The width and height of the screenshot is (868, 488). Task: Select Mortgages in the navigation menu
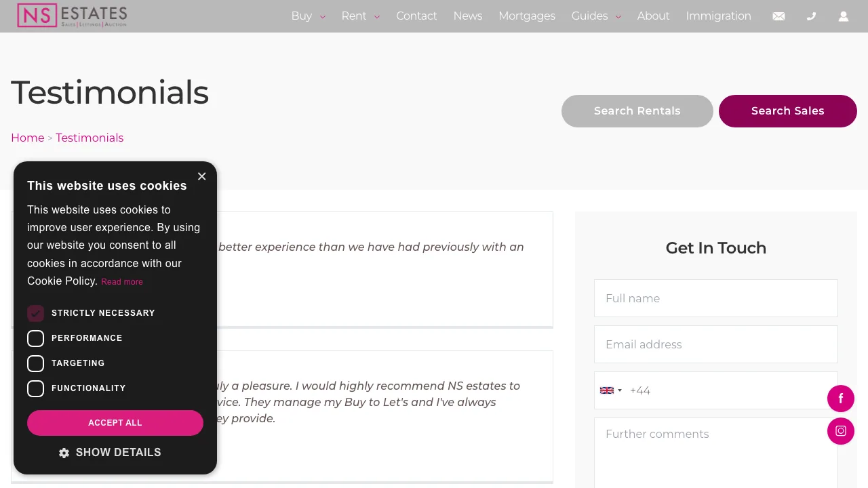[527, 16]
